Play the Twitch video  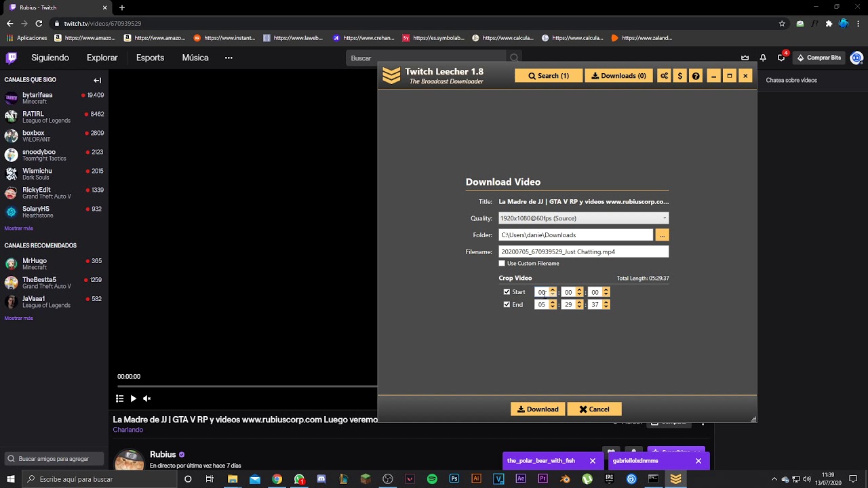pyautogui.click(x=134, y=399)
